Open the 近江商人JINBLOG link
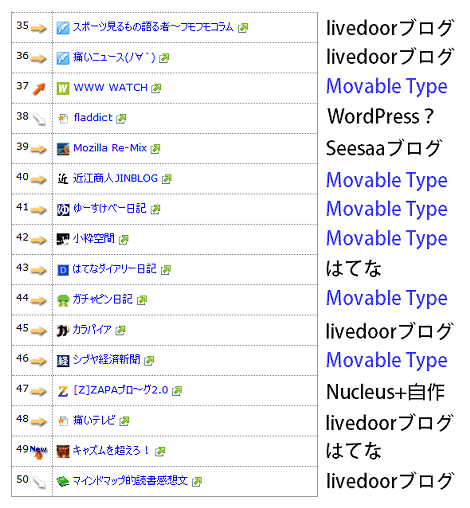Viewport: 470px width, 508px height. (x=115, y=178)
